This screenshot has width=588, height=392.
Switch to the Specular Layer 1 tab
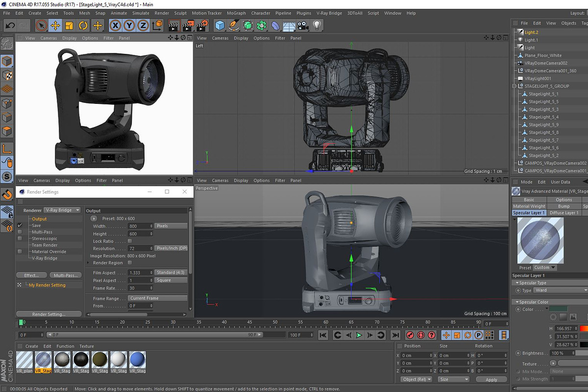[528, 213]
